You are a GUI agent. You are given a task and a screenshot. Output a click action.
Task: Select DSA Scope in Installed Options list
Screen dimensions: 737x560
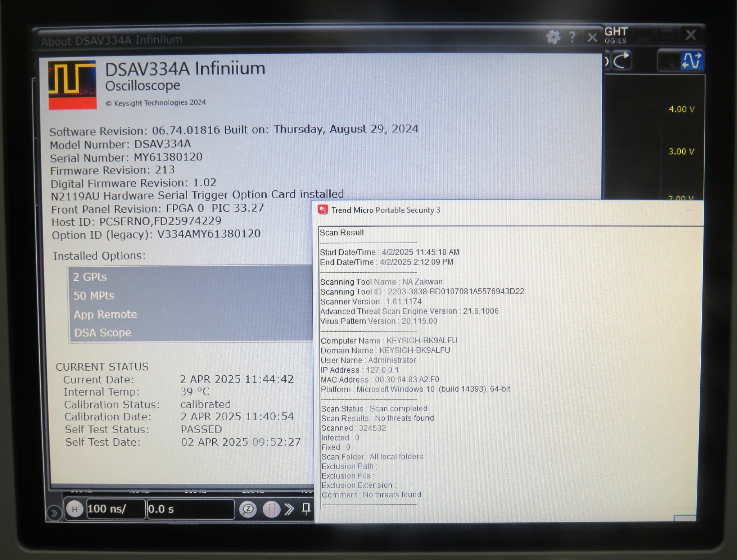pyautogui.click(x=191, y=333)
